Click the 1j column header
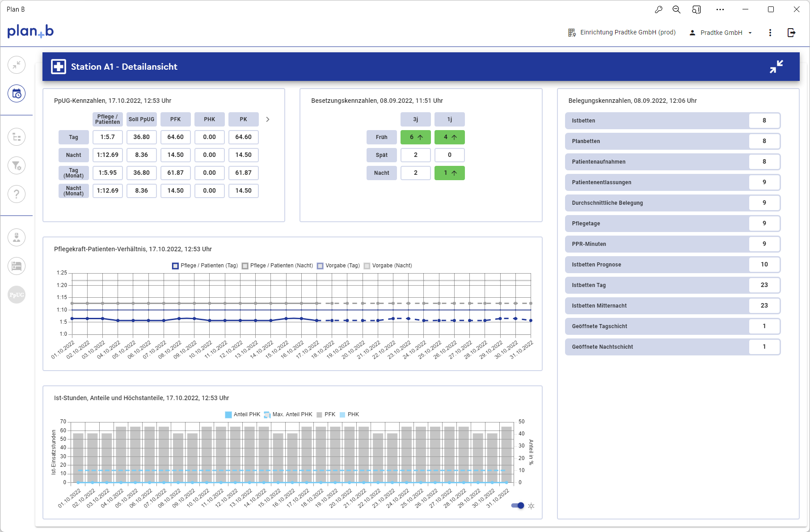 (x=450, y=119)
